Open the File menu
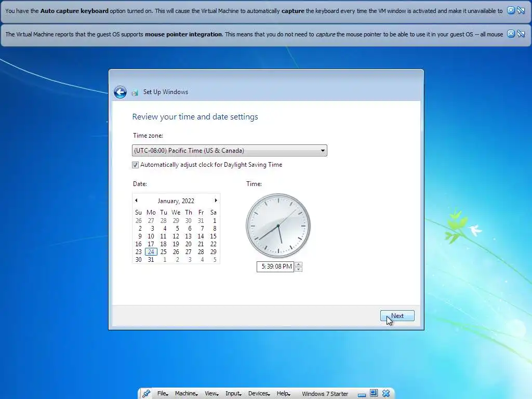The height and width of the screenshot is (399, 532). coord(163,394)
